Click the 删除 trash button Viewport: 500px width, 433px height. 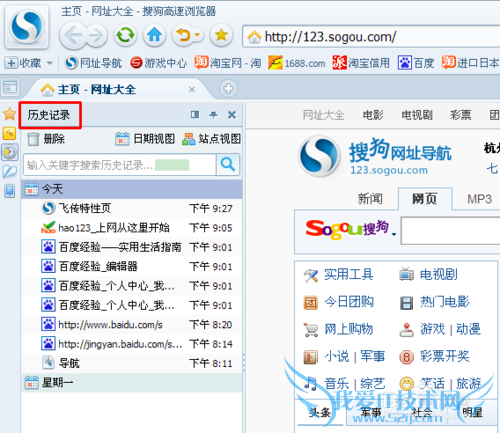[x=46, y=139]
